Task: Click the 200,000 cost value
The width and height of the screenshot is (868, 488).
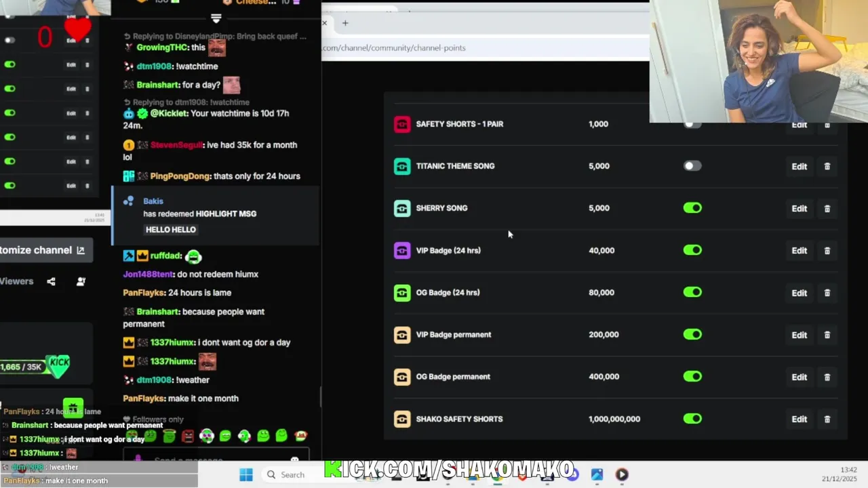Action: [604, 335]
